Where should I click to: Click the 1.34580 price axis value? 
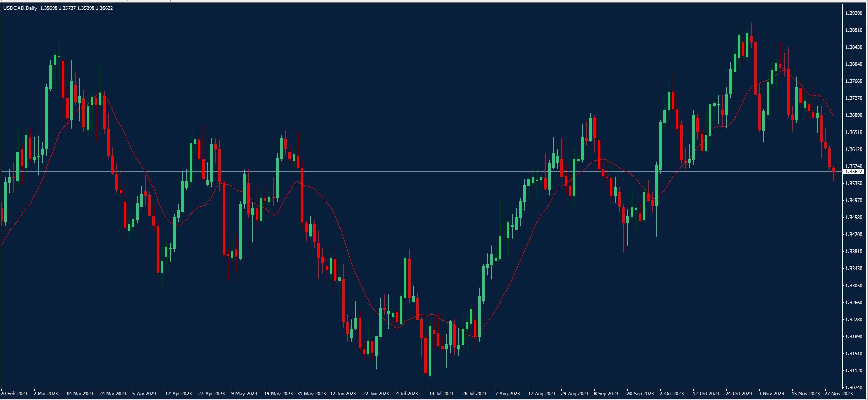854,218
